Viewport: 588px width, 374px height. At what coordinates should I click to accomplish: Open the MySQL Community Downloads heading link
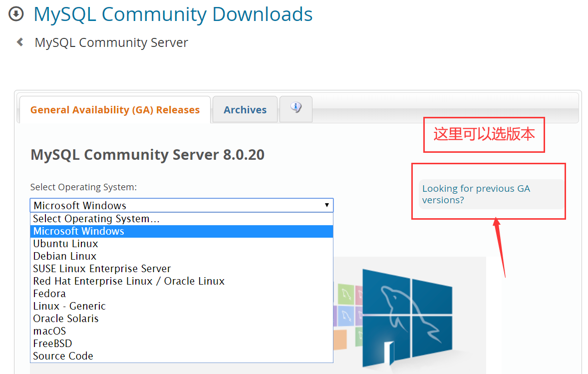(173, 14)
